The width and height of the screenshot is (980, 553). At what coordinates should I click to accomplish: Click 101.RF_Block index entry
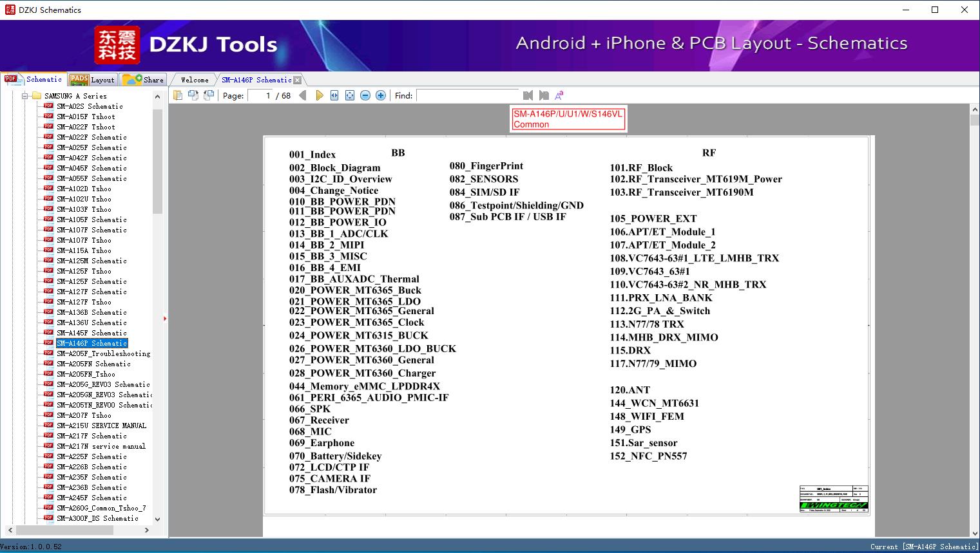pyautogui.click(x=641, y=168)
